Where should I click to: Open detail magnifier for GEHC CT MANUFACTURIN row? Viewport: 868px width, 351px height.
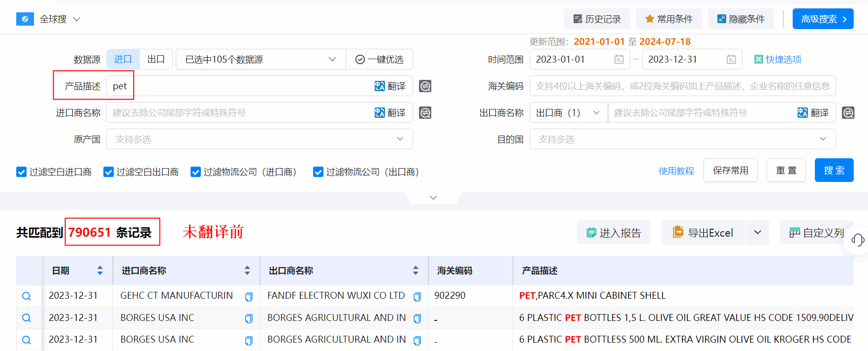click(27, 296)
